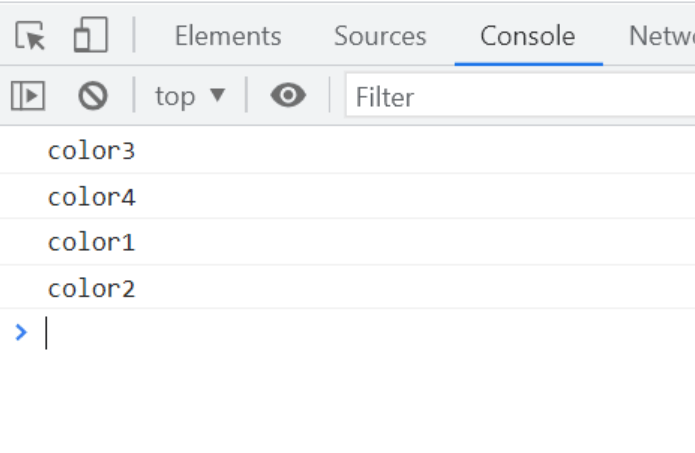Focus the console command input line
The height and width of the screenshot is (453, 695).
[300, 333]
